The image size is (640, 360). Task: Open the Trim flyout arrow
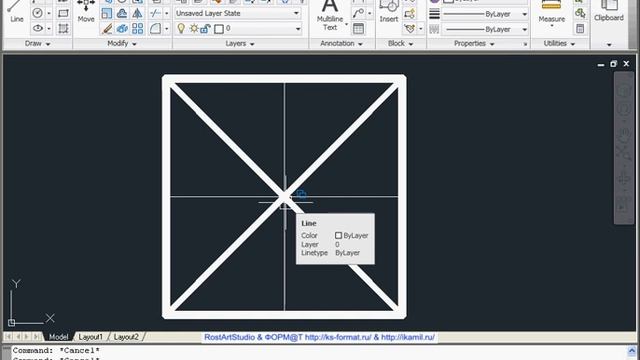pos(167,13)
